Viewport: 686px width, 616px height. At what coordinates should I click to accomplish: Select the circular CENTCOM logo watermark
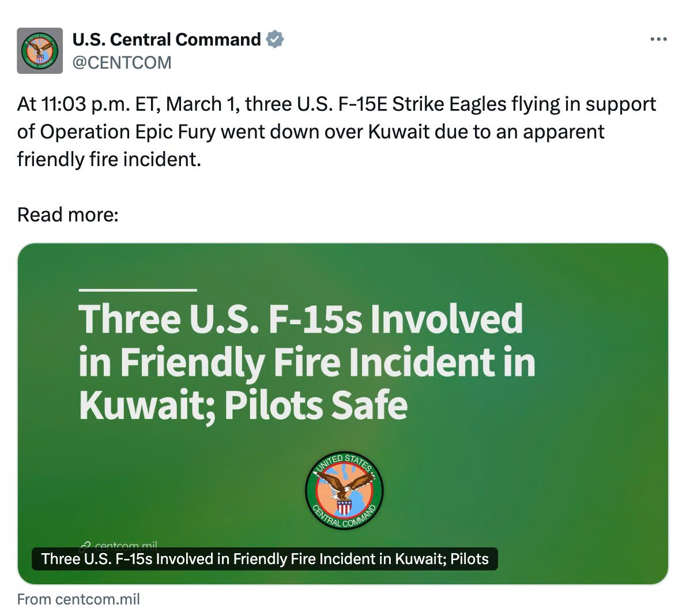(344, 490)
